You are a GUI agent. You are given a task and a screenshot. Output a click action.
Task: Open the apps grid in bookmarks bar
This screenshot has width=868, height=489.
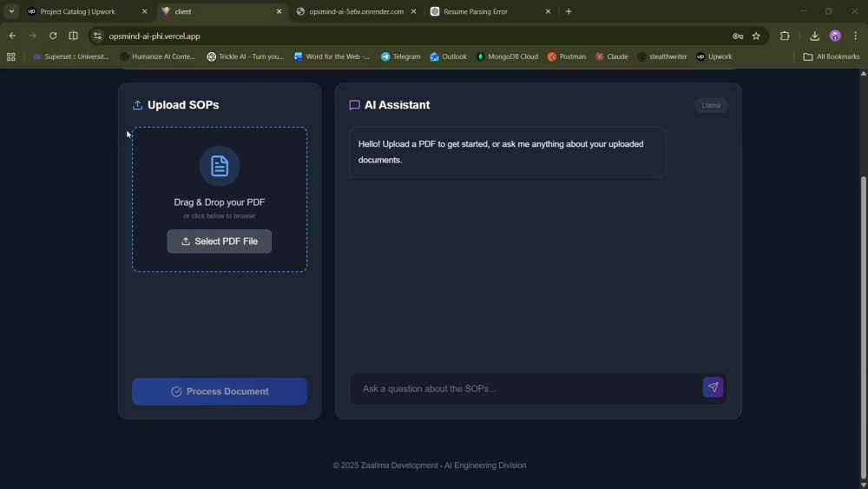(11, 56)
